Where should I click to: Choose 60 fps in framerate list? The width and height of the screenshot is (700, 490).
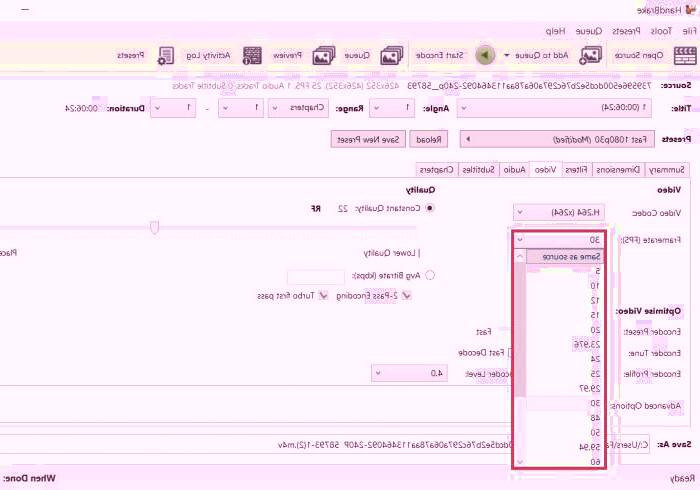click(x=565, y=462)
